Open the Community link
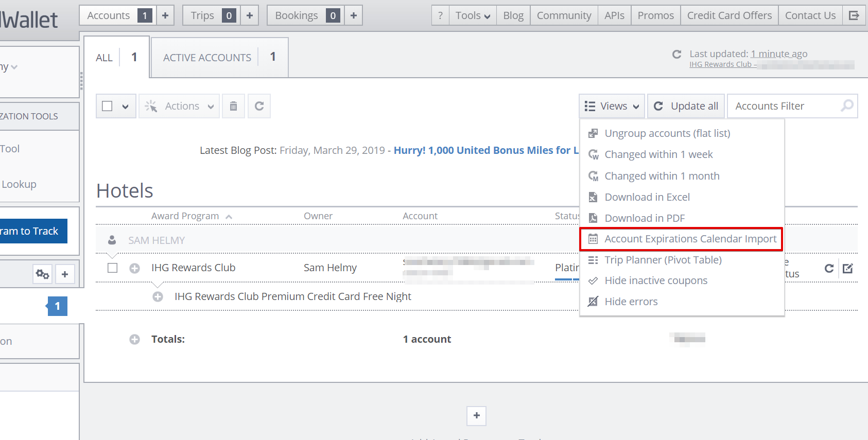This screenshot has height=440, width=868. click(564, 15)
